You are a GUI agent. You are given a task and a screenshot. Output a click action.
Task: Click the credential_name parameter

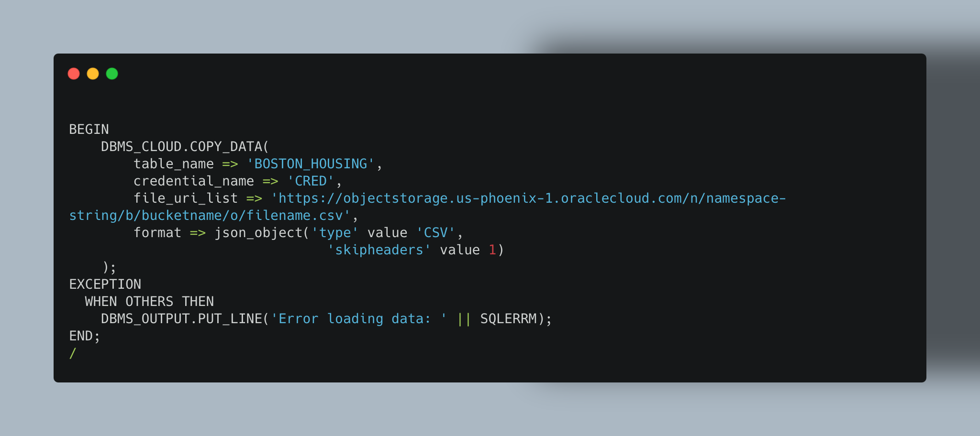pos(194,181)
